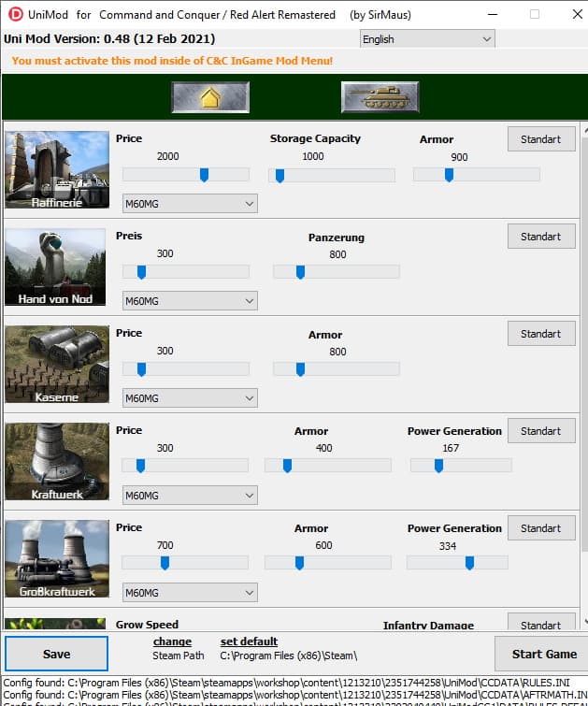588x706 pixels.
Task: Open Kraftwerk M60MG weapon dropdown
Action: pyautogui.click(x=190, y=496)
